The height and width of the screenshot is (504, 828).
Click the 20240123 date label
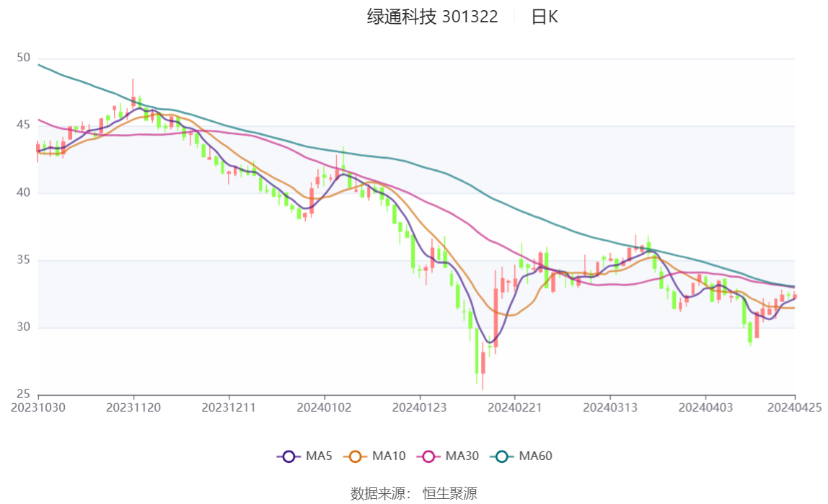pos(419,408)
